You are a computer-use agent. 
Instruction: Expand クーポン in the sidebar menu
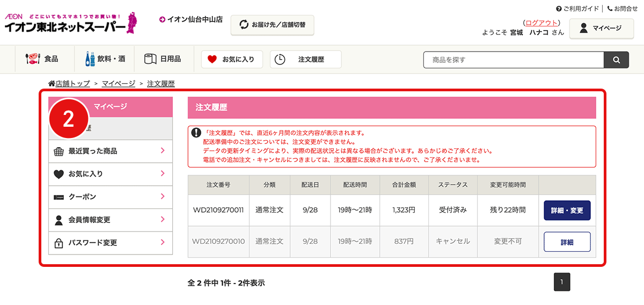pos(111,197)
